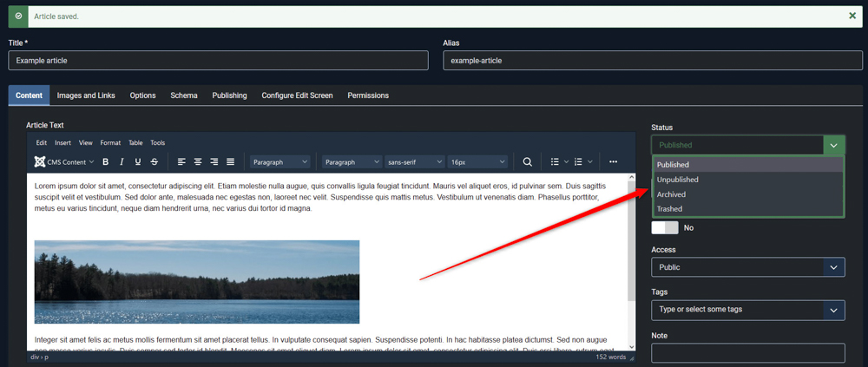Switch to the Images and Links tab
The width and height of the screenshot is (868, 367).
(86, 95)
